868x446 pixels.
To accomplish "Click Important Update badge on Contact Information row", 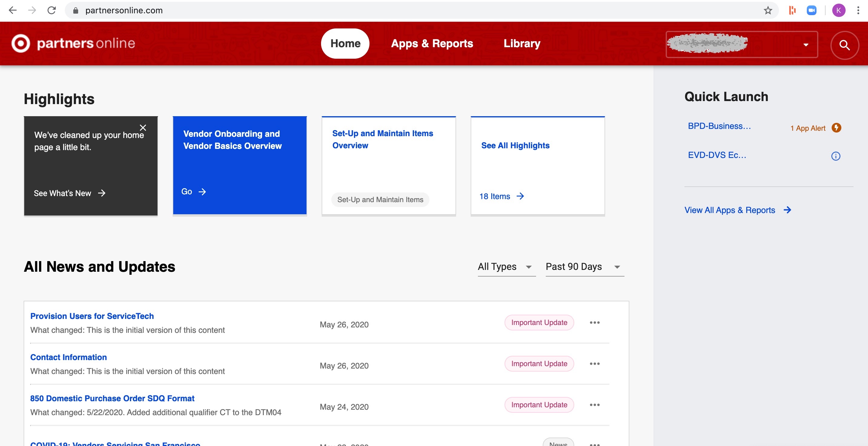I will [x=539, y=363].
